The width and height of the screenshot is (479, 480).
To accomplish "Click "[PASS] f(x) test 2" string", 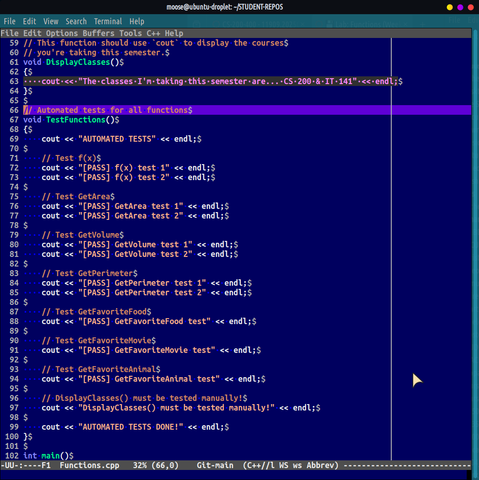I will (124, 178).
